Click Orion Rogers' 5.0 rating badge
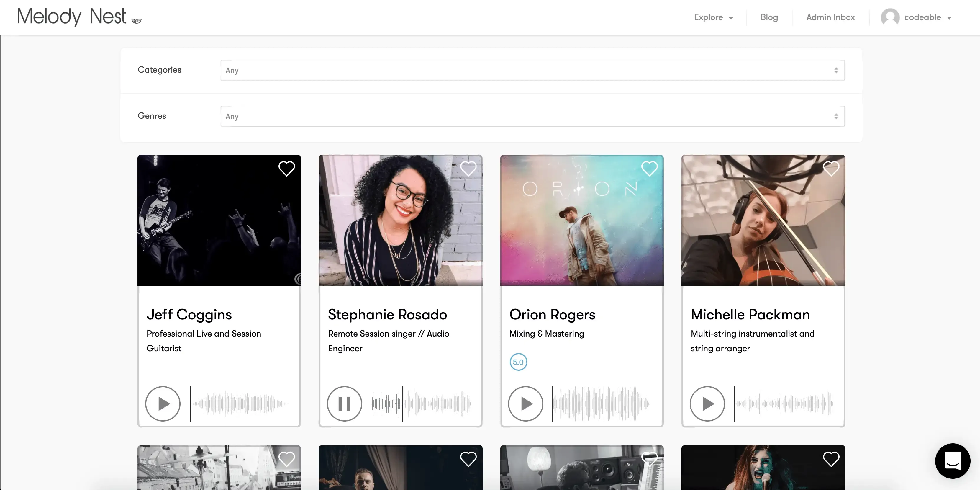The height and width of the screenshot is (490, 980). (x=518, y=362)
